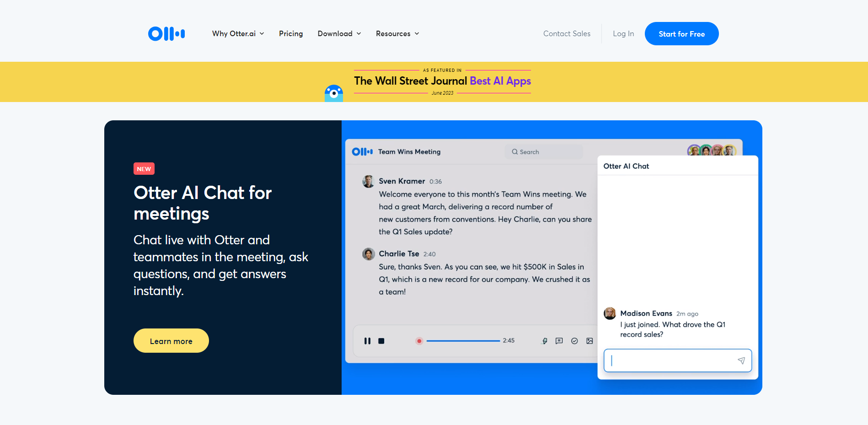Click the Start for Free button

tap(681, 34)
